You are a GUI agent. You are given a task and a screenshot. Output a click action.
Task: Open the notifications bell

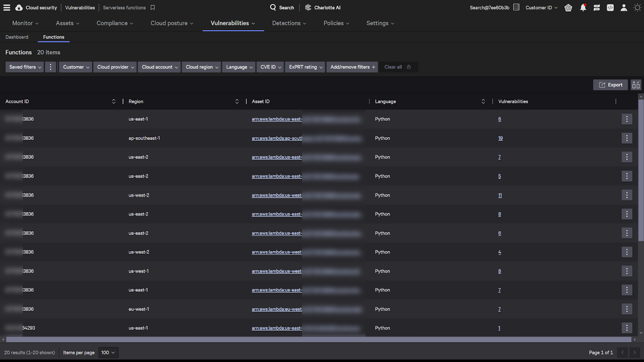click(x=583, y=8)
